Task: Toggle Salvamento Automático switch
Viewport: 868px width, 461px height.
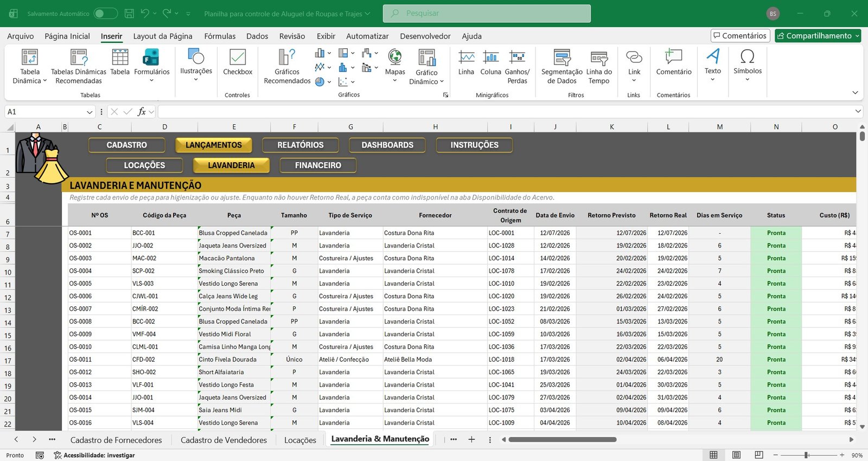Action: point(105,14)
